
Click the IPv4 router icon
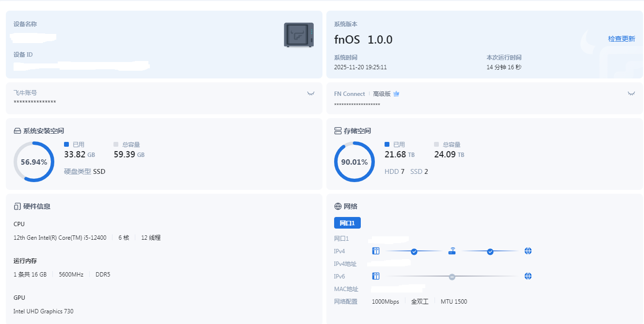pos(452,251)
